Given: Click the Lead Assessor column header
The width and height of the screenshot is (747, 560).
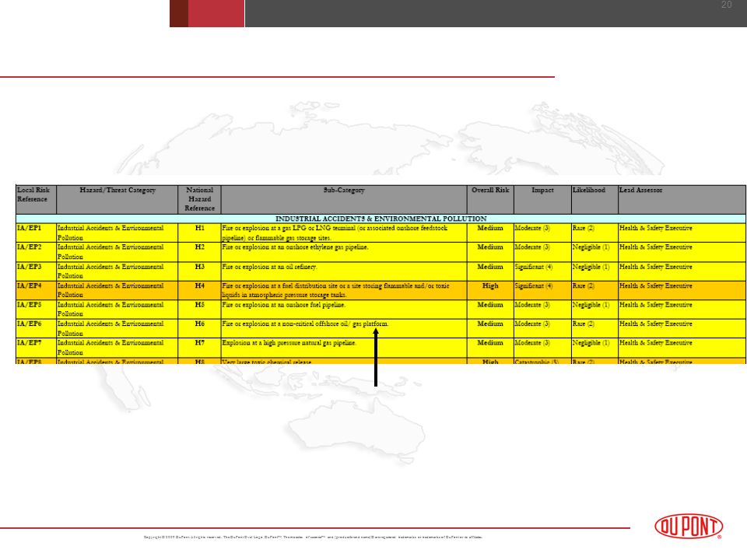Looking at the screenshot, I should tap(682, 200).
